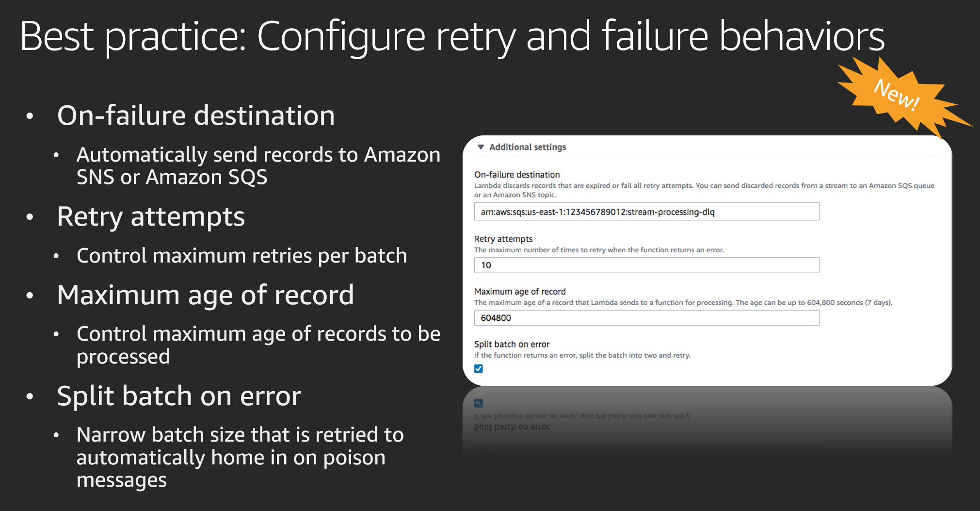Screen dimensions: 980x511
Task: Click the Retry attempts field label
Action: 503,239
